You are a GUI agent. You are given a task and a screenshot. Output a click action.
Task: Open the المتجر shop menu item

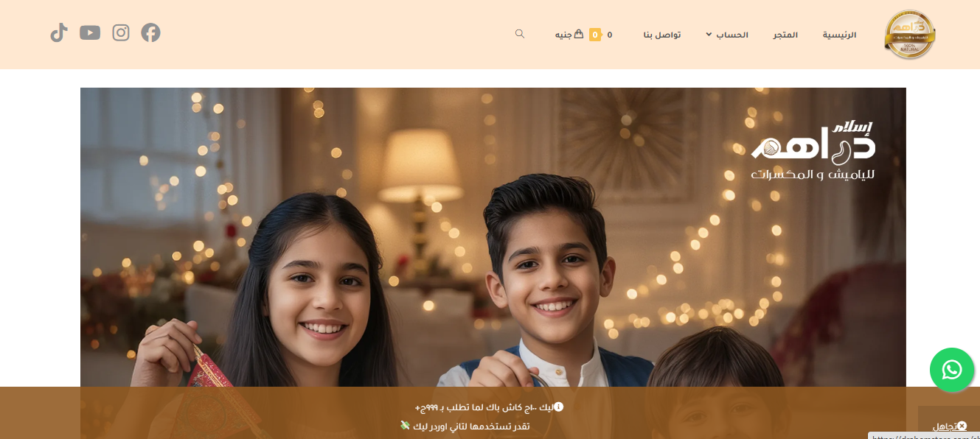point(785,35)
